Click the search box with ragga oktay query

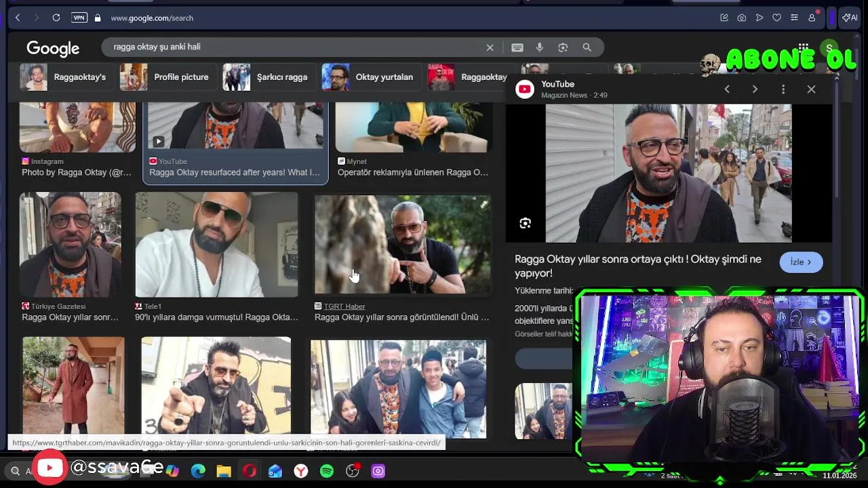pyautogui.click(x=292, y=47)
